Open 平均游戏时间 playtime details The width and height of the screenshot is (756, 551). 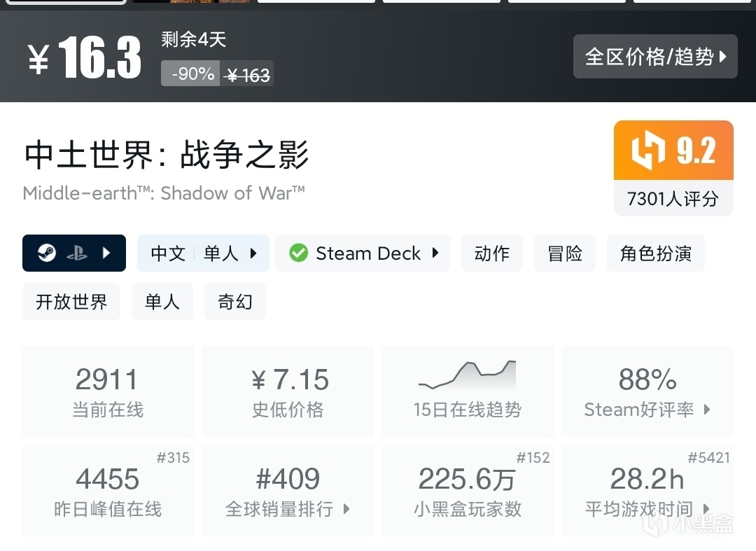tap(647, 509)
